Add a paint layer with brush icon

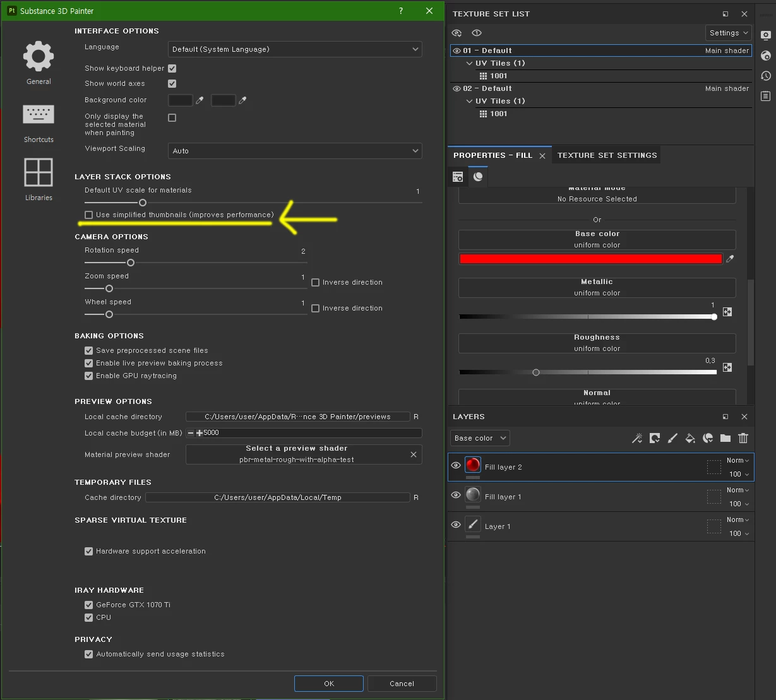click(x=672, y=438)
